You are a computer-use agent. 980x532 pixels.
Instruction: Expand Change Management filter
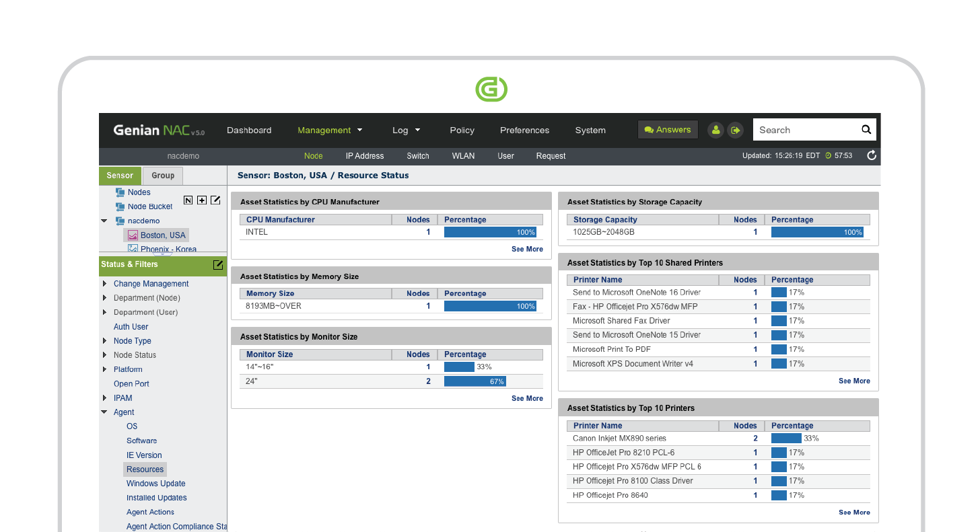[x=104, y=284]
